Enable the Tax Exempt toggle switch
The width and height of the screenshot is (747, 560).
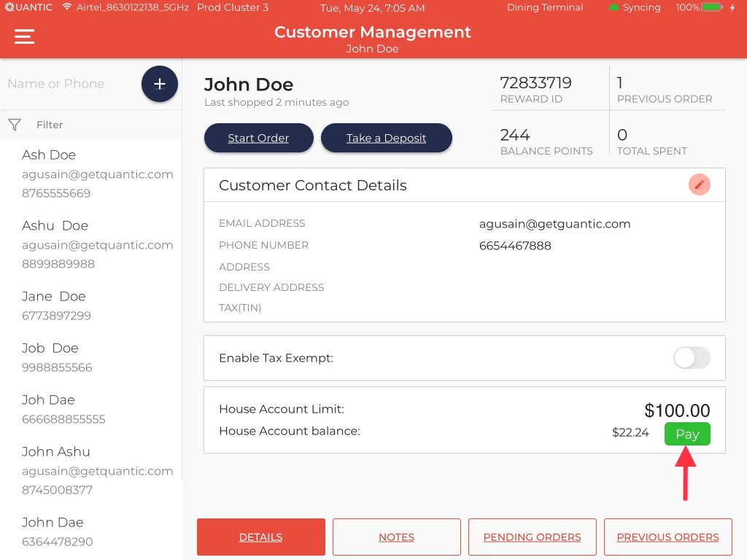(691, 358)
